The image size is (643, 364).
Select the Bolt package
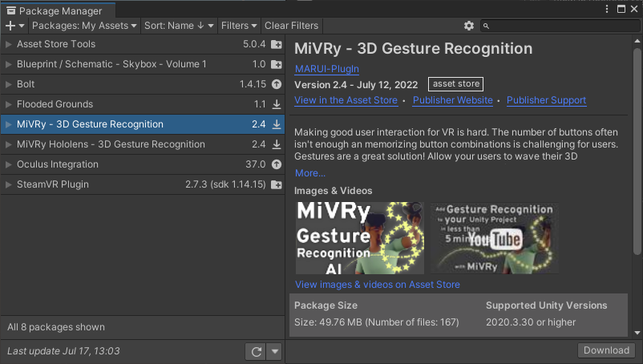tap(142, 84)
